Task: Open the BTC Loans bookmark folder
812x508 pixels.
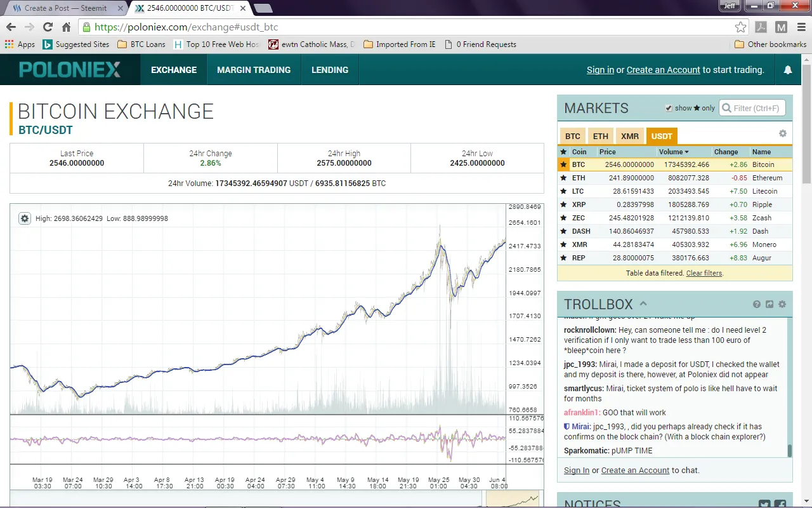Action: (x=141, y=44)
